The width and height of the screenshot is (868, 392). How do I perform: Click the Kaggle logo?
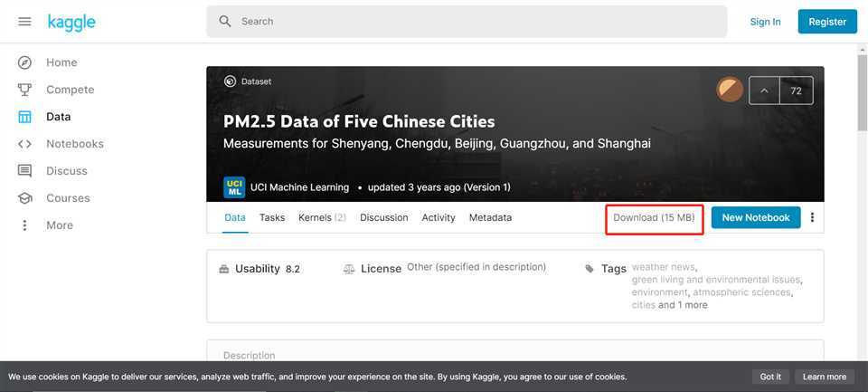71,22
